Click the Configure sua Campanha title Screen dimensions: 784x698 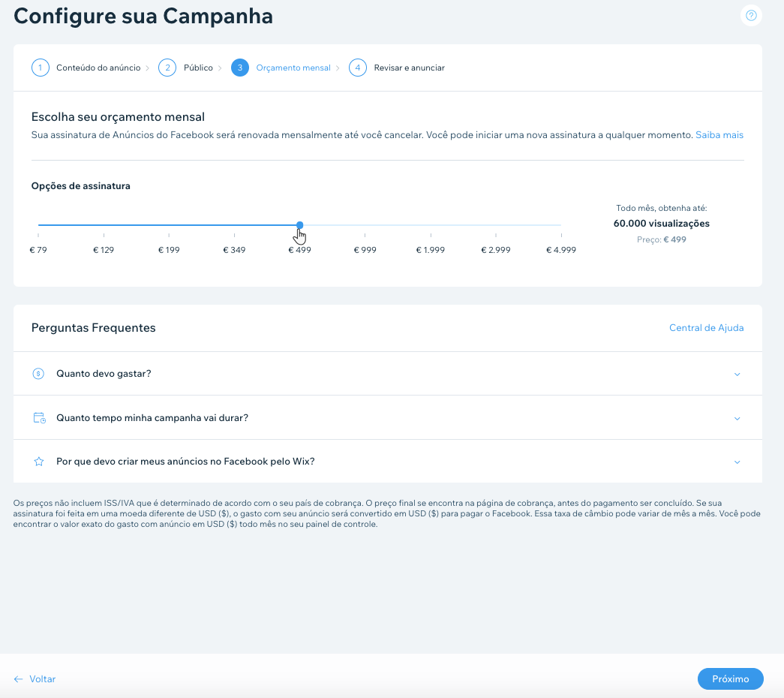(143, 16)
